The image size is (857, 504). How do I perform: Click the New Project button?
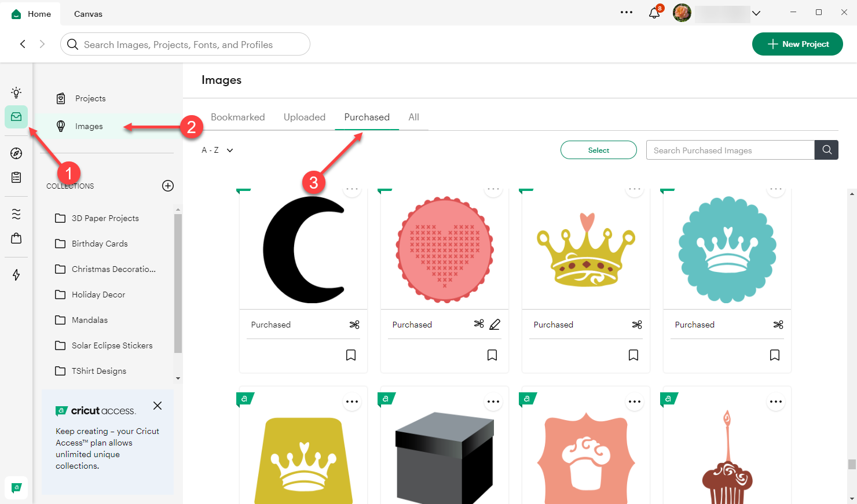pyautogui.click(x=797, y=44)
